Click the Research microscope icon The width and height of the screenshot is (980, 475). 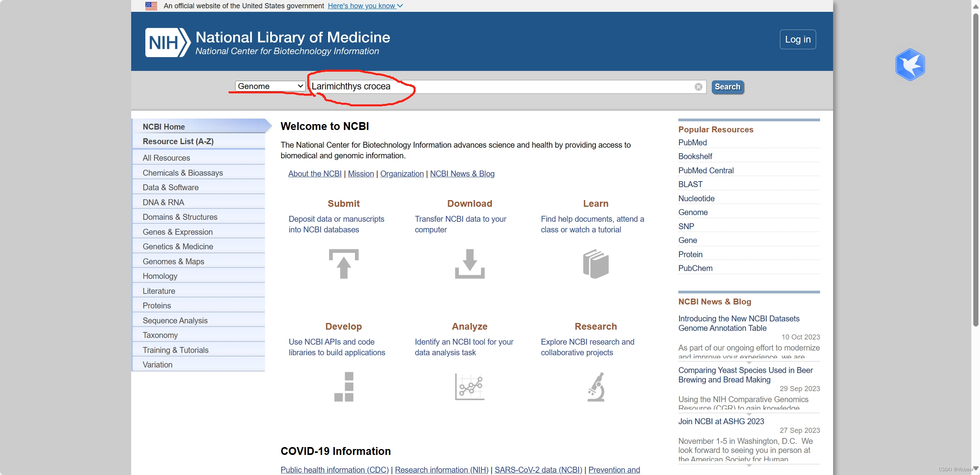click(x=596, y=386)
